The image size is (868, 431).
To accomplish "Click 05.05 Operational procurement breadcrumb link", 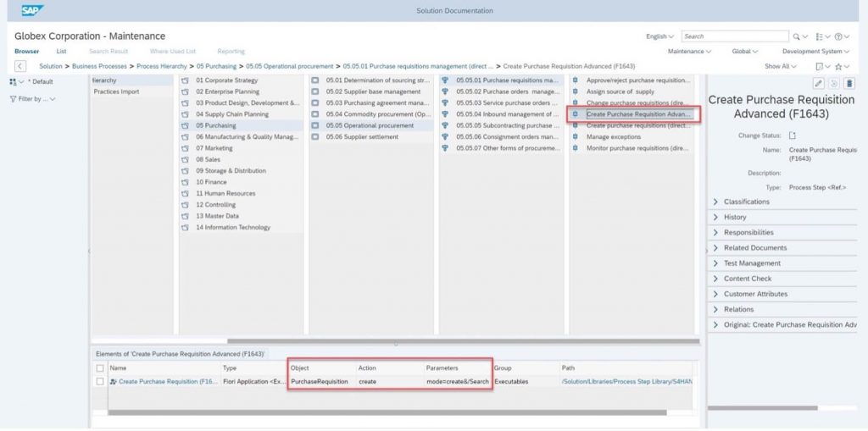I will pos(290,66).
